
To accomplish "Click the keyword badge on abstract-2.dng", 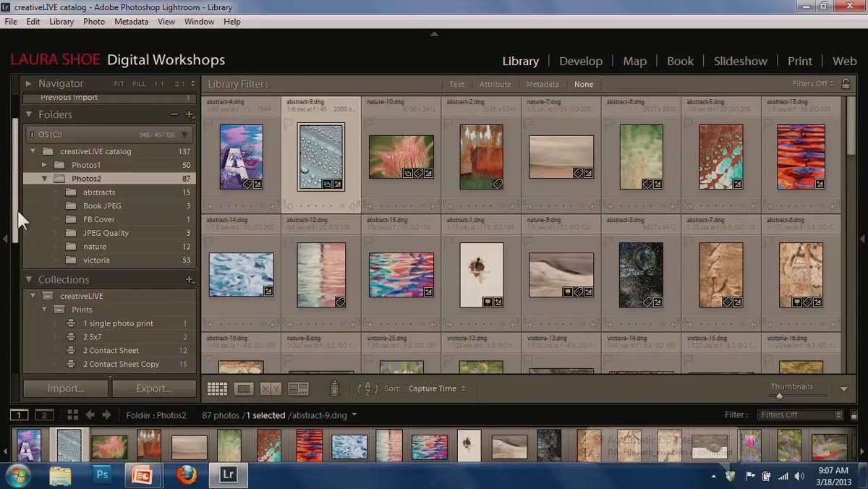I will click(x=498, y=184).
